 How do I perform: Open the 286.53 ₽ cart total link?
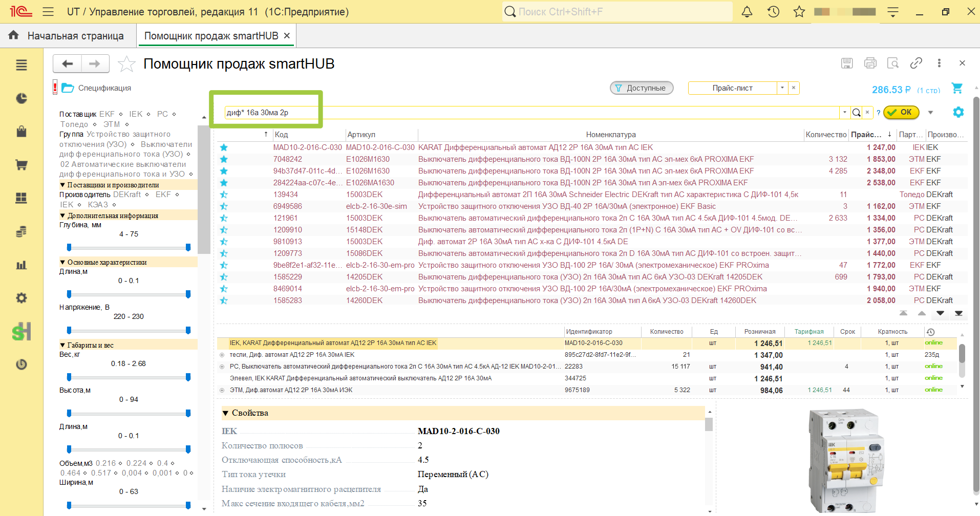point(891,90)
